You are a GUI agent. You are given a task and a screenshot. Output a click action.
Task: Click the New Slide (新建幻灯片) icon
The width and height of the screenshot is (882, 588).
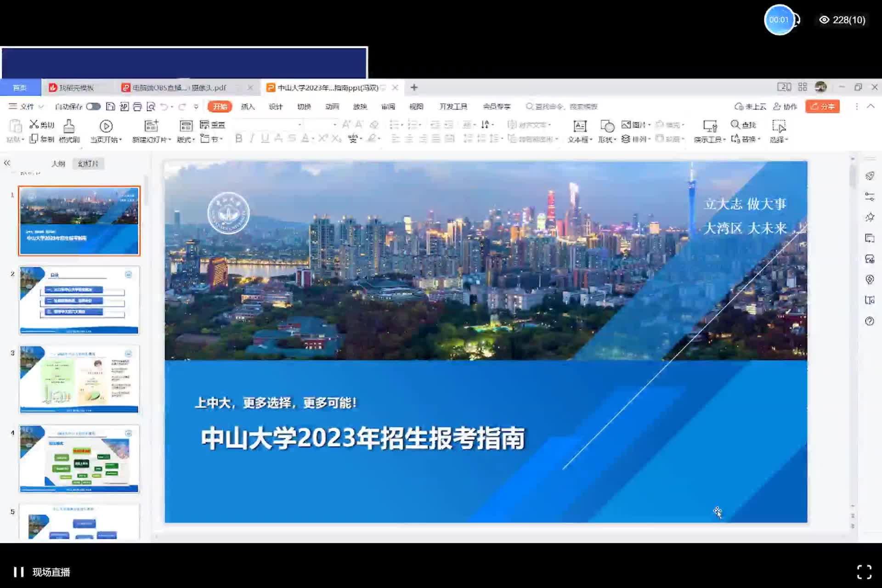[x=151, y=126]
